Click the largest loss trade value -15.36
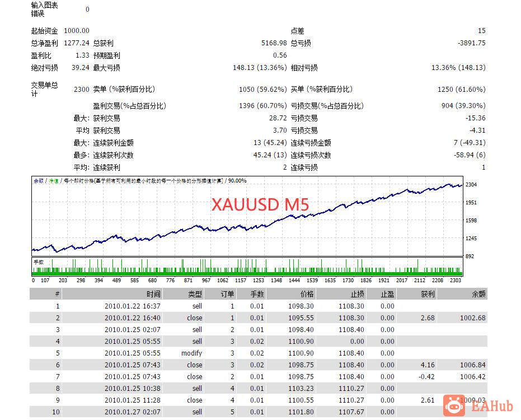The image size is (521, 420). (x=476, y=118)
